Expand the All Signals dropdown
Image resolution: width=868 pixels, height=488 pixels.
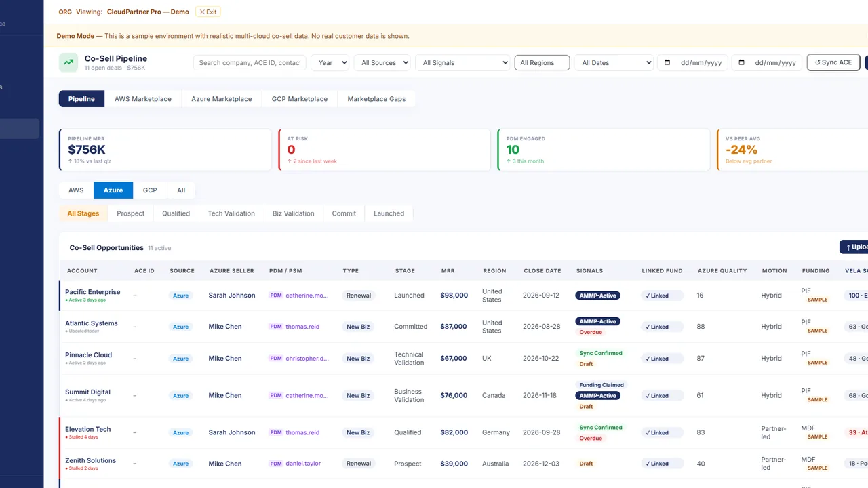pyautogui.click(x=462, y=62)
